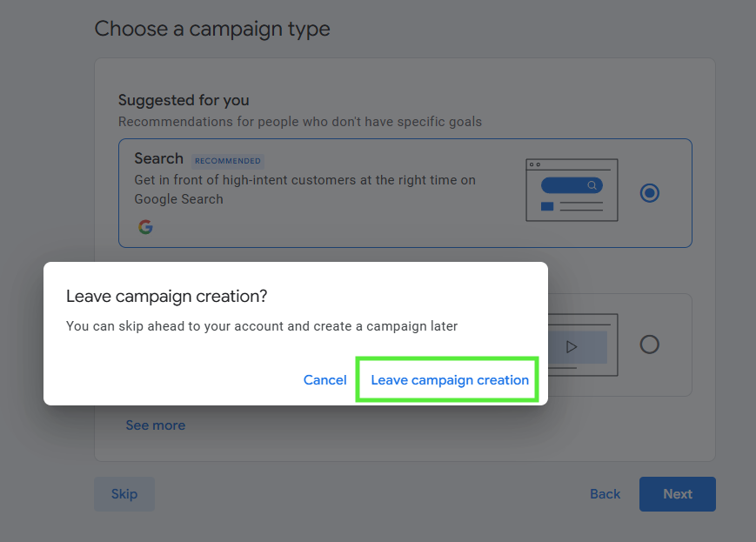
Task: Click the 'Choose a campaign type' heading
Action: pyautogui.click(x=212, y=29)
